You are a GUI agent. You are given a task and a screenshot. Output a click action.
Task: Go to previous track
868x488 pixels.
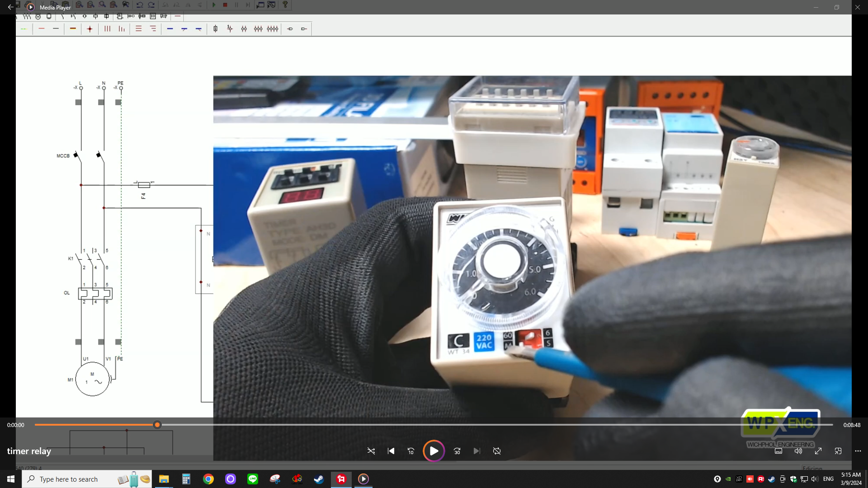(391, 451)
